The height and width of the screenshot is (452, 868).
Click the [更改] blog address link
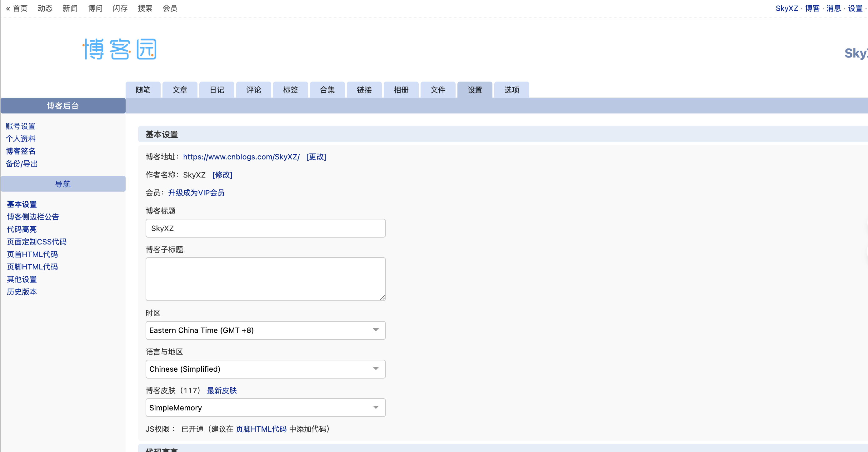click(316, 157)
